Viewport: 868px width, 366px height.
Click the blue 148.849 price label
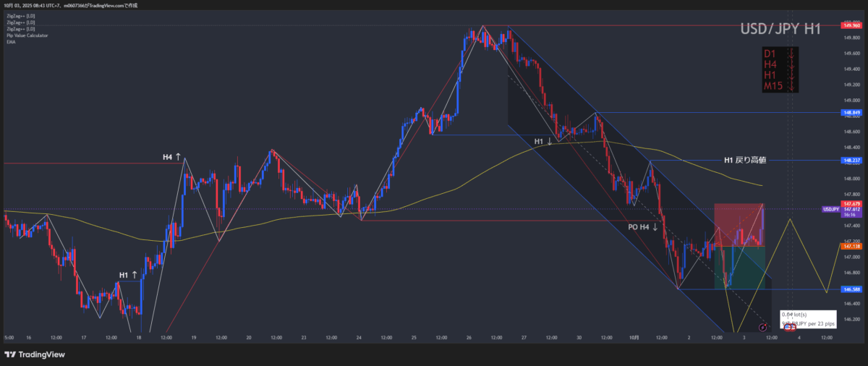[851, 113]
